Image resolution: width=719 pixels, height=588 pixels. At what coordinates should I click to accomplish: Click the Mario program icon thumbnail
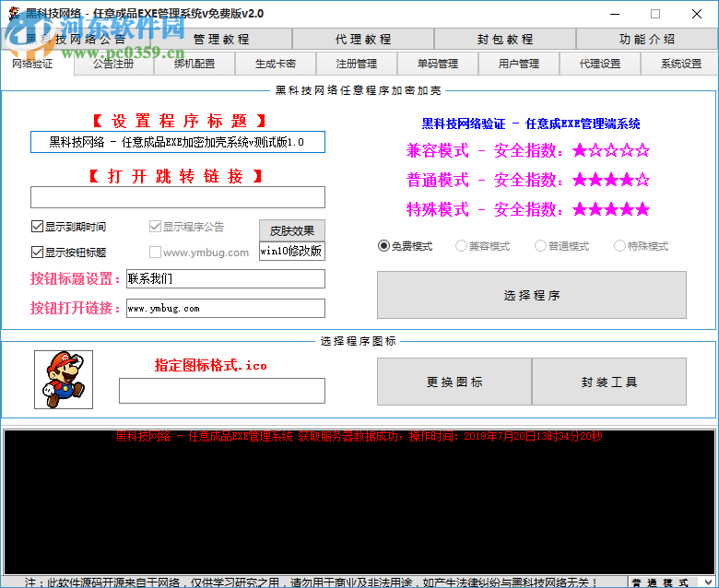[x=64, y=380]
